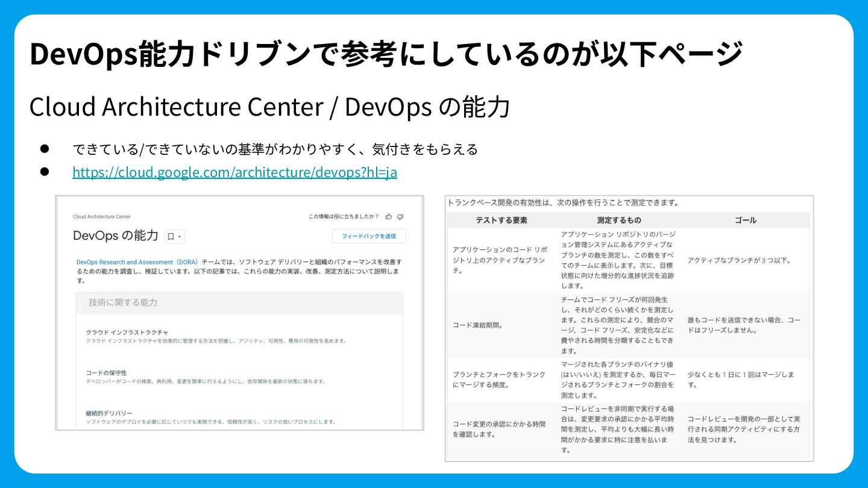
Task: Click the slide title DevOps能力ドリブン
Action: click(x=385, y=53)
